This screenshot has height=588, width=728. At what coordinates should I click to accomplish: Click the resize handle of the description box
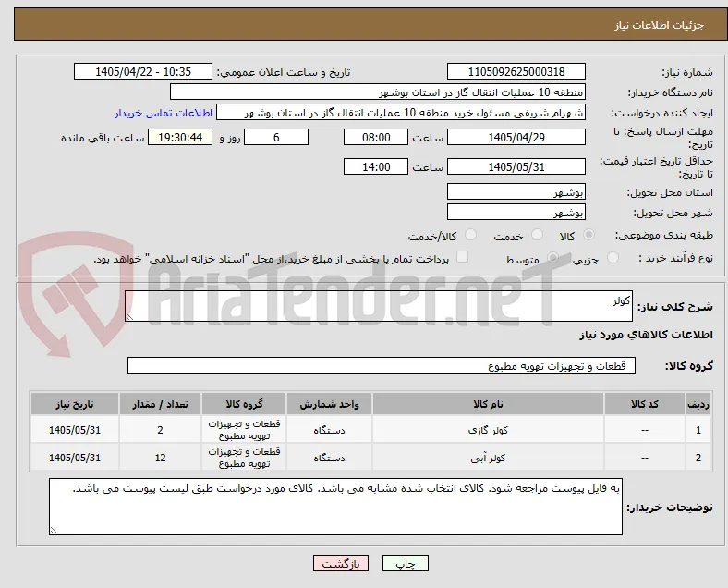129,317
